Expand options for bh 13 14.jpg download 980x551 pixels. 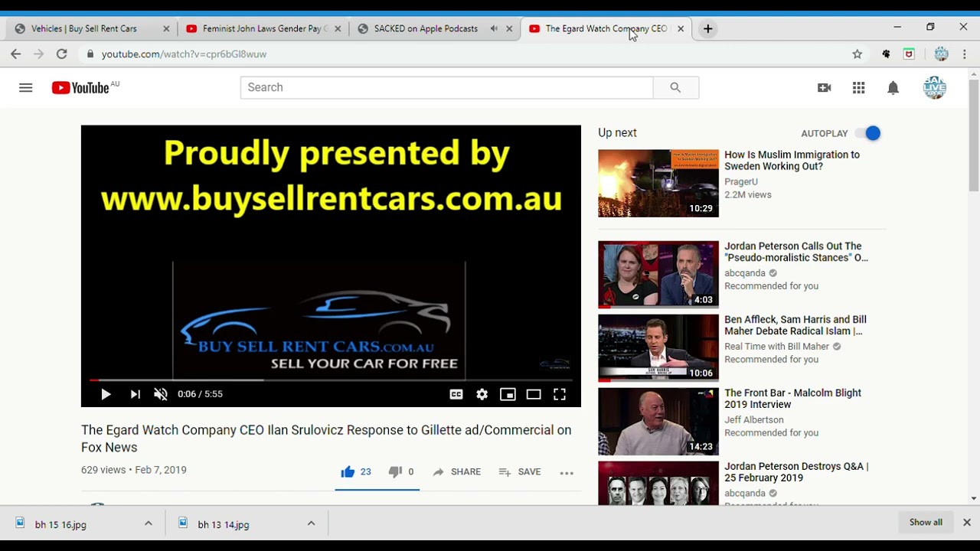pyautogui.click(x=311, y=523)
